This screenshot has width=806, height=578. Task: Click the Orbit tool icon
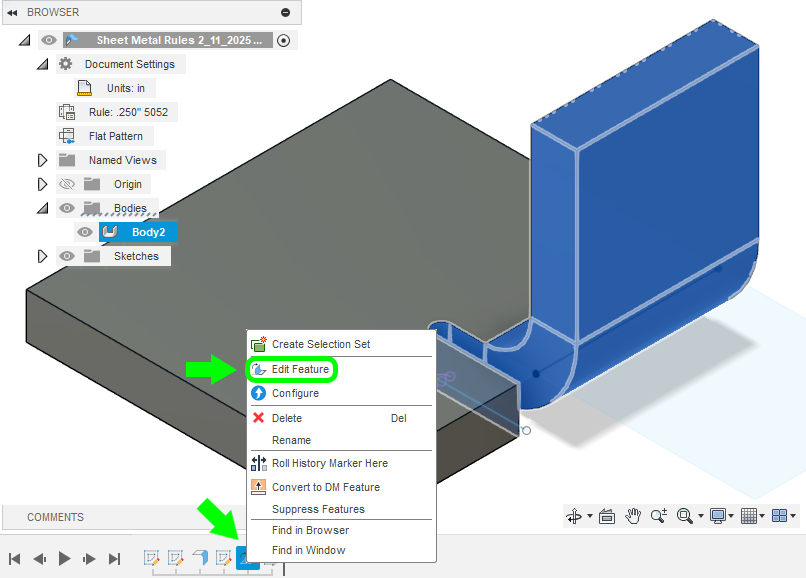pyautogui.click(x=574, y=516)
